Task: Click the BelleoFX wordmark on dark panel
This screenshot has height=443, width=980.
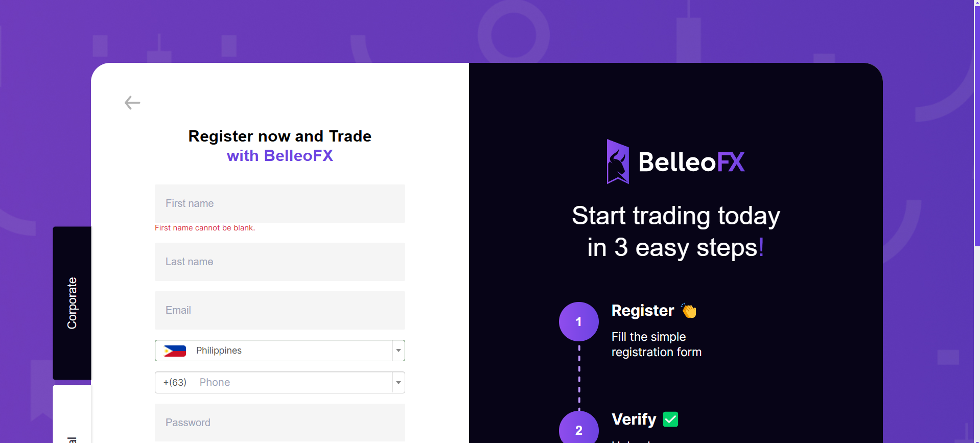Action: (691, 162)
